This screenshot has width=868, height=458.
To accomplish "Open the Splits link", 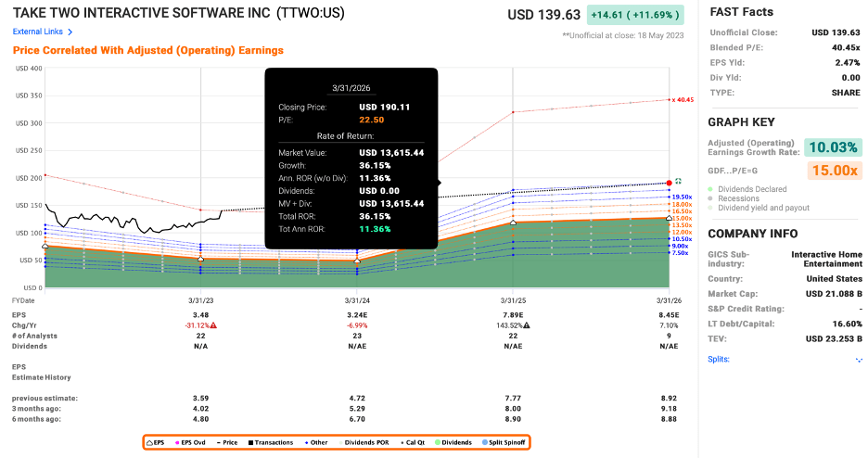I will tap(718, 359).
